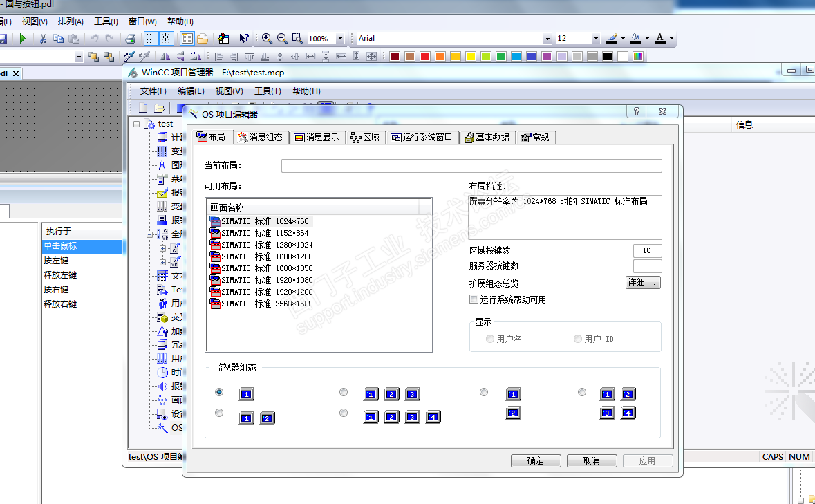Viewport: 815px width, 504px height.
Task: Click the 详细... button
Action: point(643,283)
